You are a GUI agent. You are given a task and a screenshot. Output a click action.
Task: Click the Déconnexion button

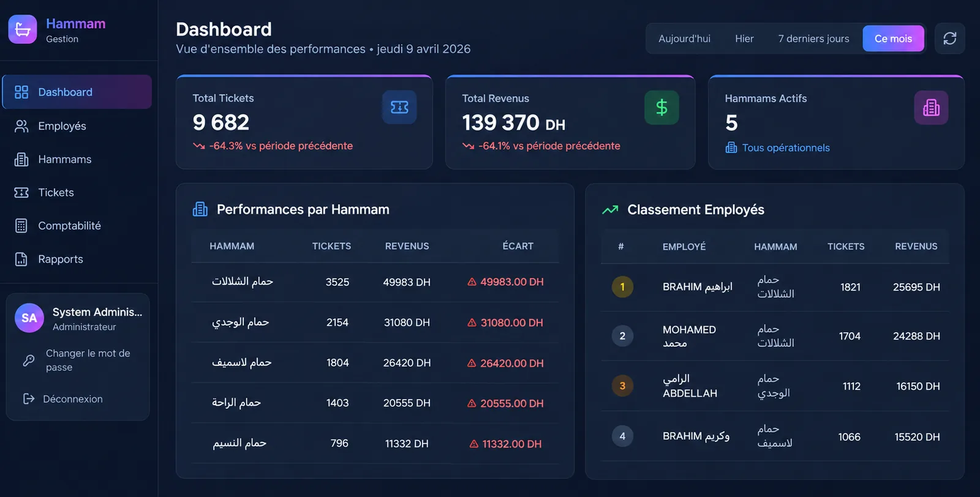click(x=62, y=399)
